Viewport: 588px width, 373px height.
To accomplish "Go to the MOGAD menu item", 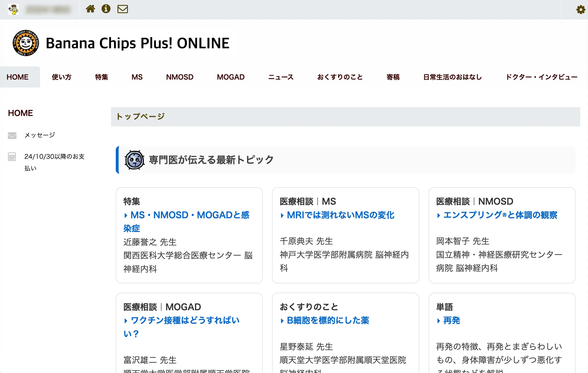I will [x=231, y=77].
